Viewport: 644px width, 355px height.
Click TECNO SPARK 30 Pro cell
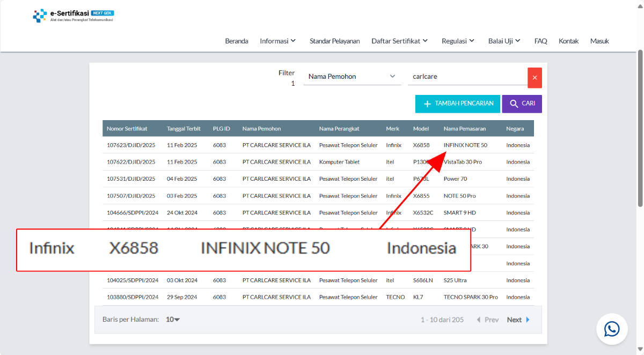click(x=471, y=297)
